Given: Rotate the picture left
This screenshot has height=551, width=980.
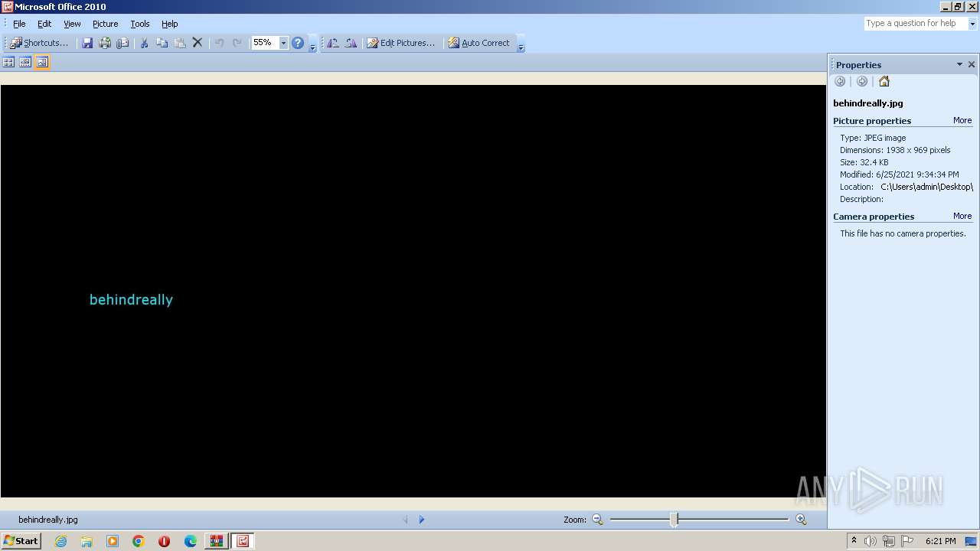Looking at the screenshot, I should pos(333,43).
